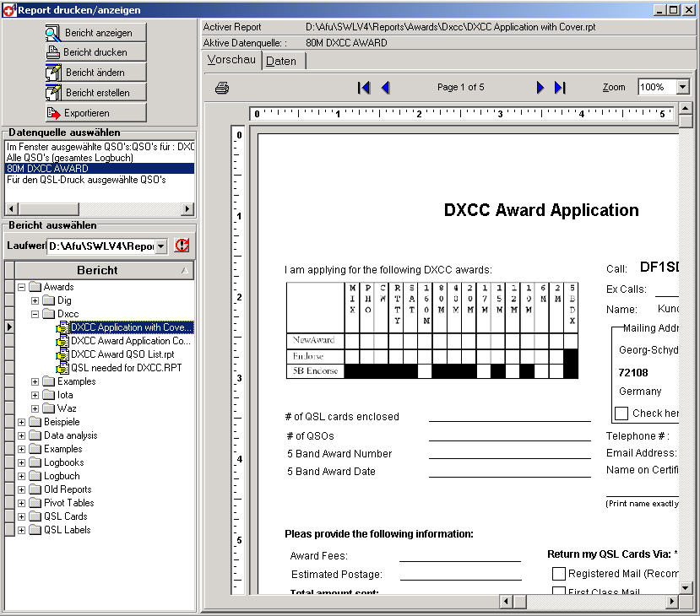Jump to first page of report
This screenshot has width=700, height=616.
click(x=364, y=88)
